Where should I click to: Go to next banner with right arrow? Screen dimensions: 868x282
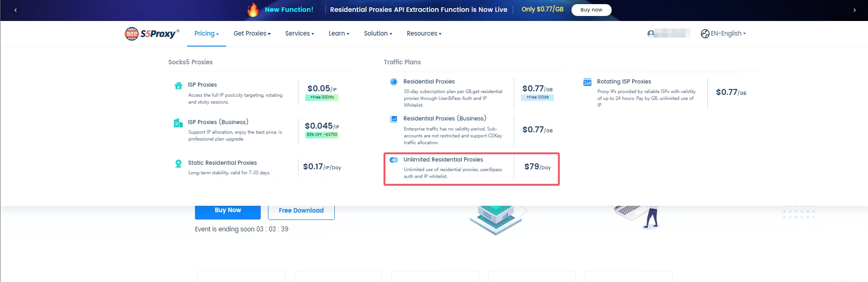pos(854,10)
